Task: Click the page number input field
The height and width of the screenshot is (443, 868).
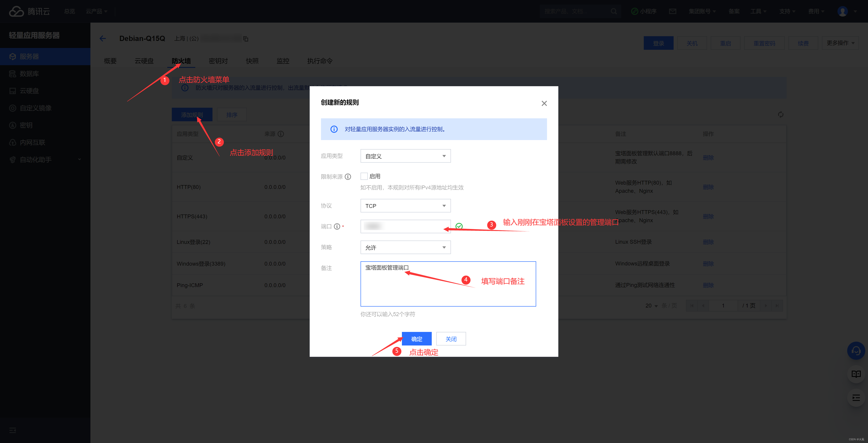Action: 723,306
